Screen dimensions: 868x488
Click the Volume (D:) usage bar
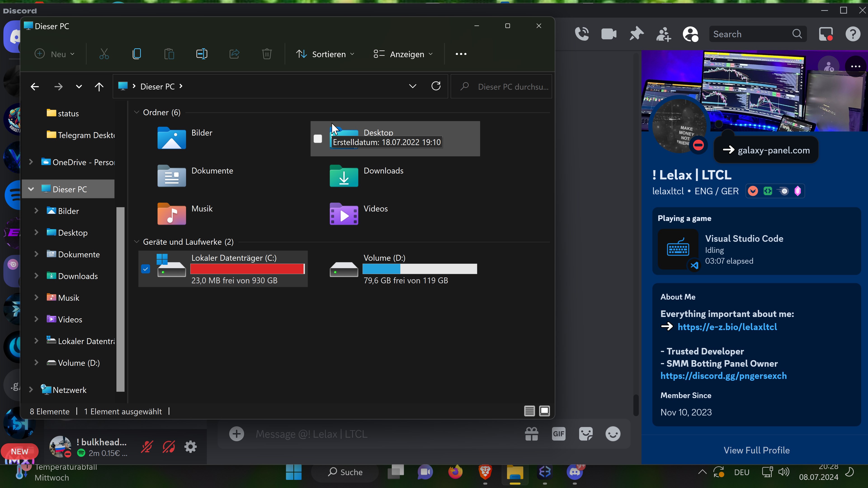[420, 269]
